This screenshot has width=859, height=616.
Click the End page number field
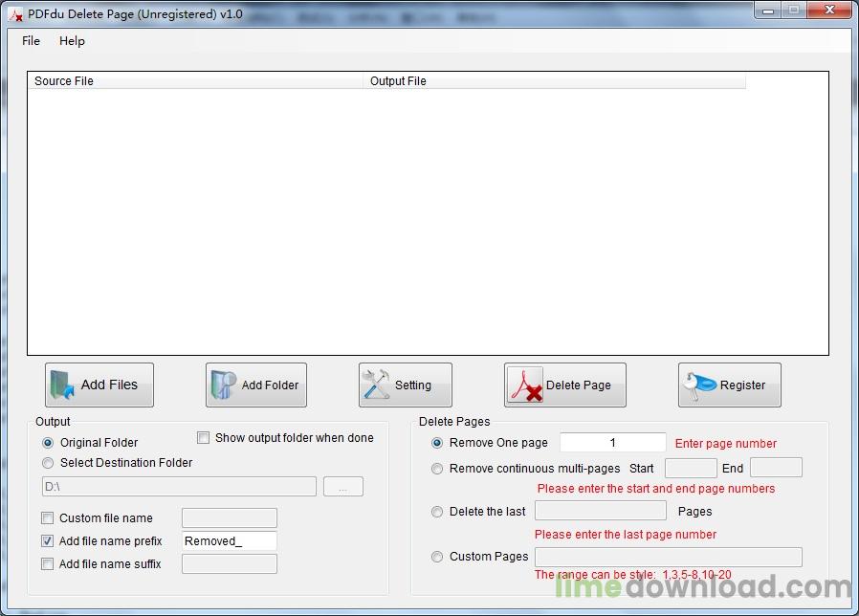777,468
